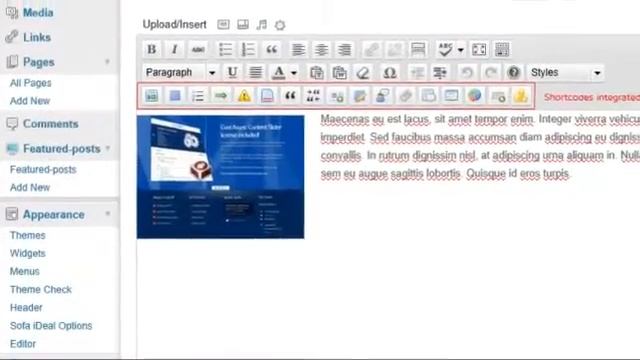Go to All Pages
Screen dimensions: 640x360
[x=31, y=83]
